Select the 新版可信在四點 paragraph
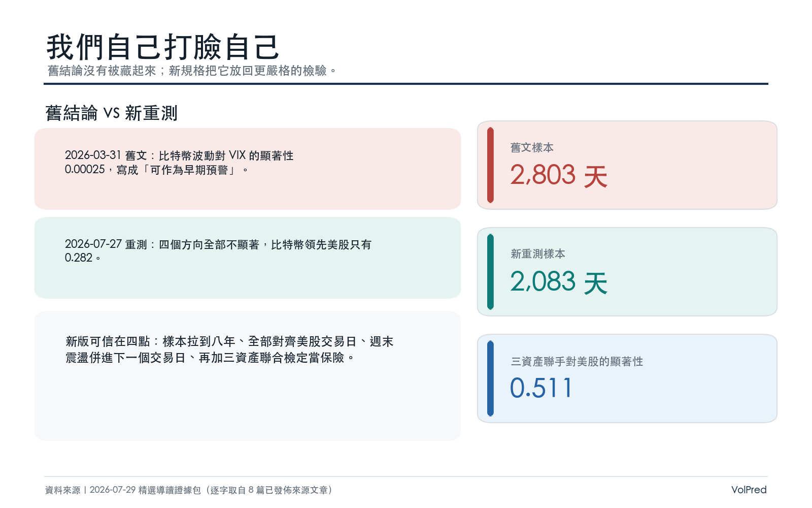The image size is (812, 508). 229,350
